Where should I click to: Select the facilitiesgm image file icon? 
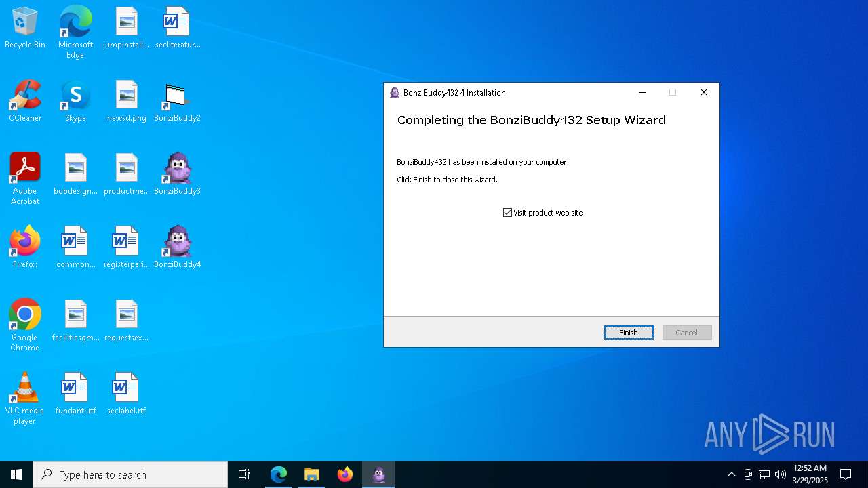[x=75, y=321]
